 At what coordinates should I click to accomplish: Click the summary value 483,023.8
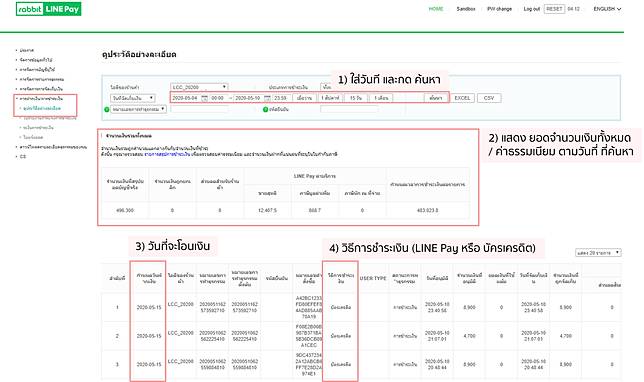(x=428, y=210)
